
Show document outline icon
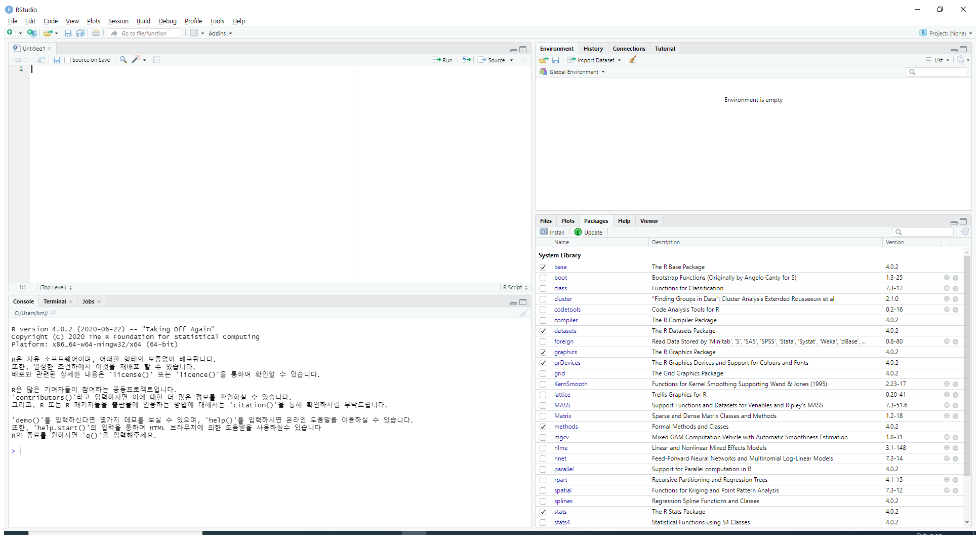click(x=523, y=60)
